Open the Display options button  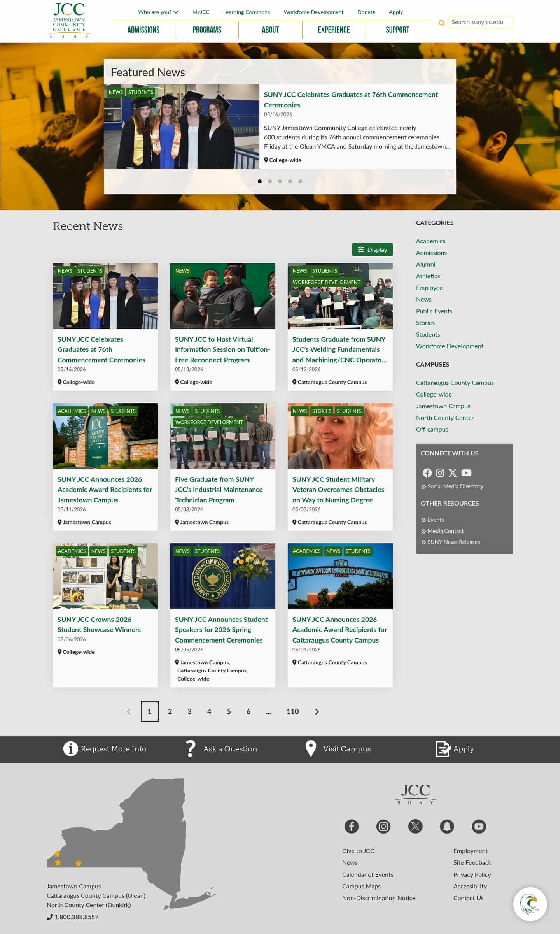(372, 249)
